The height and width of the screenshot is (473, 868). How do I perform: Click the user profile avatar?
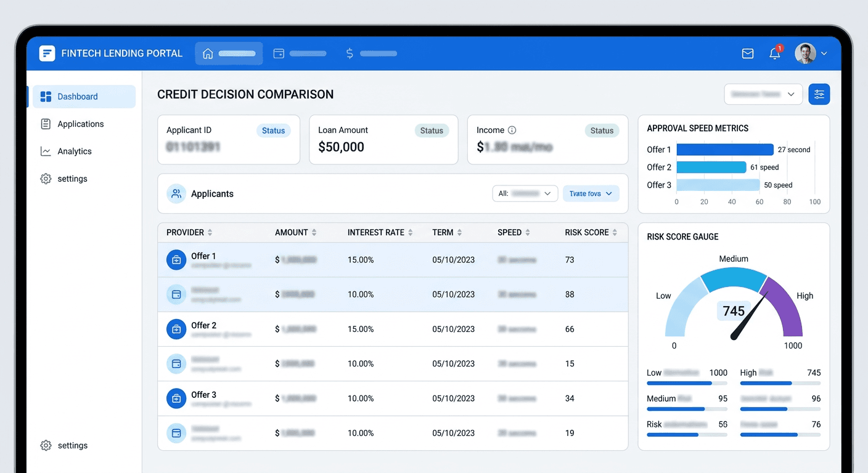click(x=805, y=54)
